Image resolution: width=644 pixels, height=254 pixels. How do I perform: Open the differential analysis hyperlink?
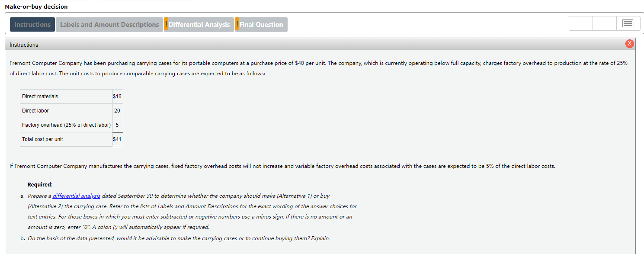coord(76,196)
